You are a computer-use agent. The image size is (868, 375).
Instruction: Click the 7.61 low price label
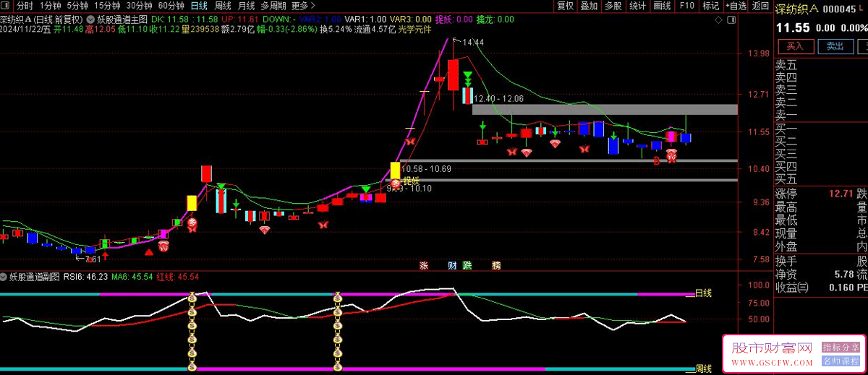pos(93,259)
